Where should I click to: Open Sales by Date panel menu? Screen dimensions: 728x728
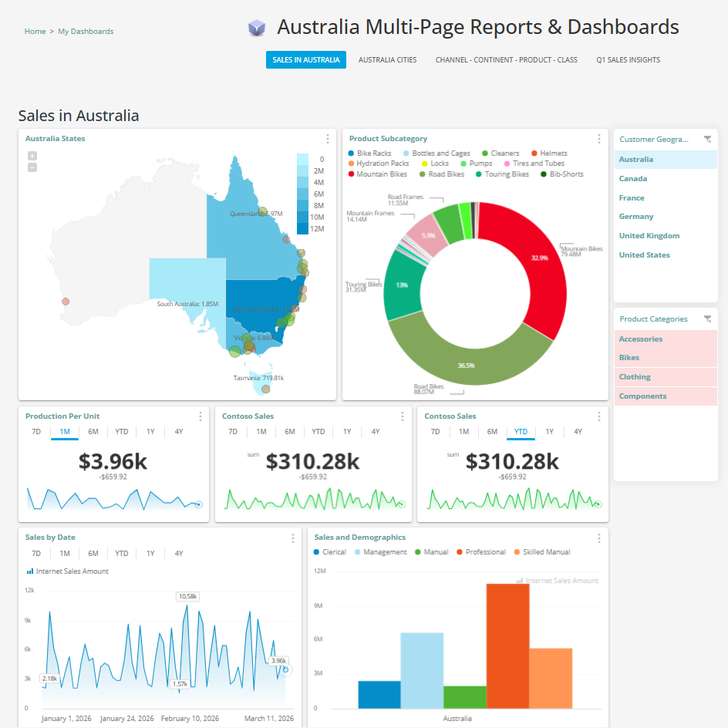(292, 538)
